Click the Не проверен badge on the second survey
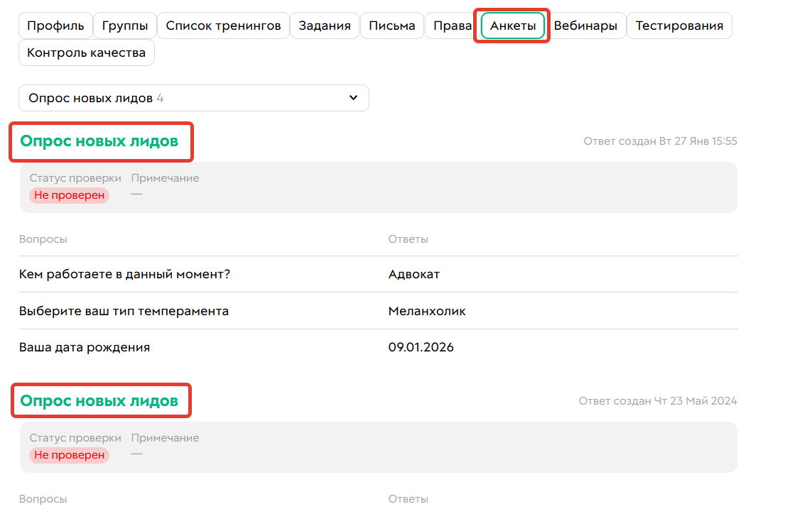Screen dimensions: 812x514 (x=69, y=455)
